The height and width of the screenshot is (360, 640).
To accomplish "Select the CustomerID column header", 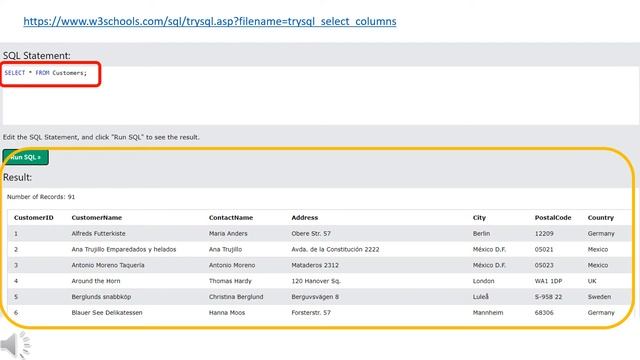I will pyautogui.click(x=33, y=218).
